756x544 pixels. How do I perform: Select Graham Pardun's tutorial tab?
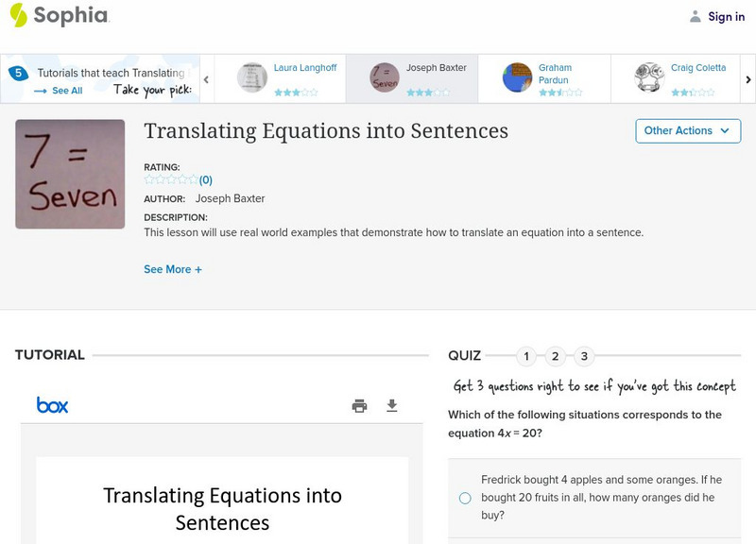click(x=543, y=78)
